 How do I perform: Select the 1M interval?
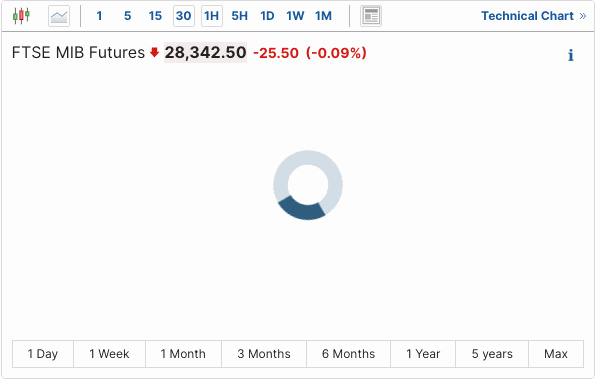(323, 16)
